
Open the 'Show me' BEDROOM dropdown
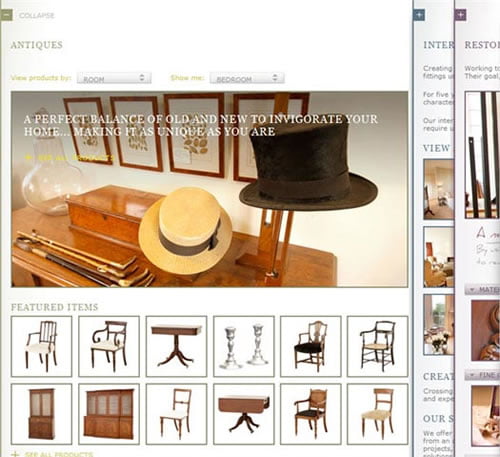(x=247, y=78)
